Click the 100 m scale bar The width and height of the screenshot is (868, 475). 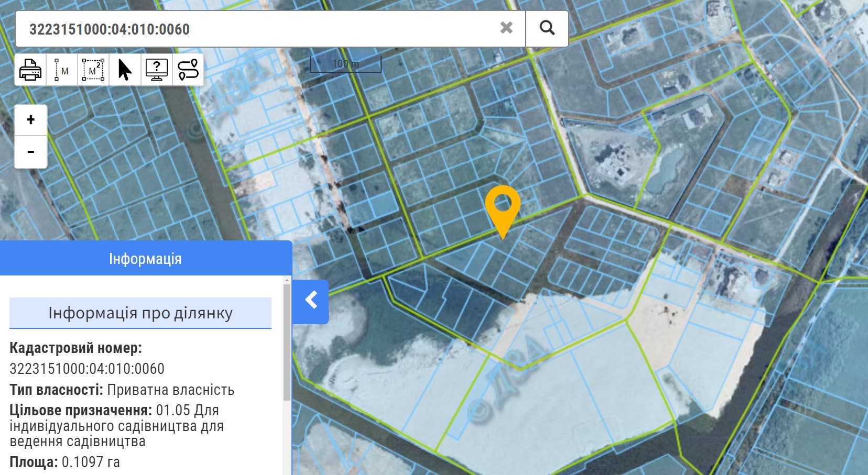[345, 64]
